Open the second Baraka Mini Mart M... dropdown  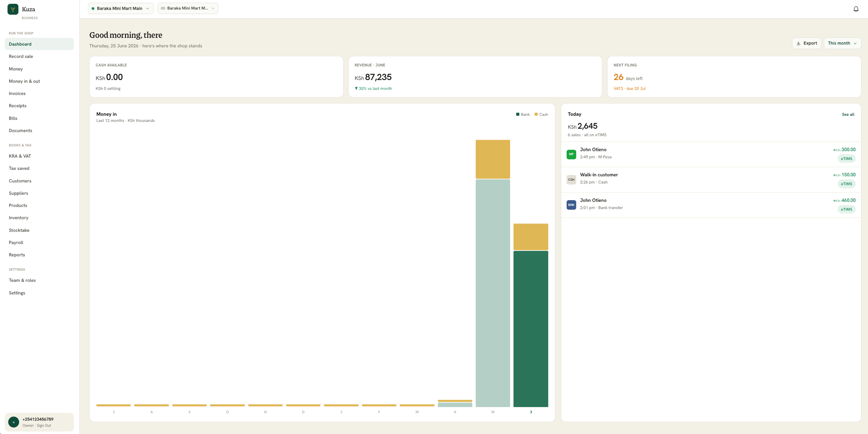(x=187, y=8)
